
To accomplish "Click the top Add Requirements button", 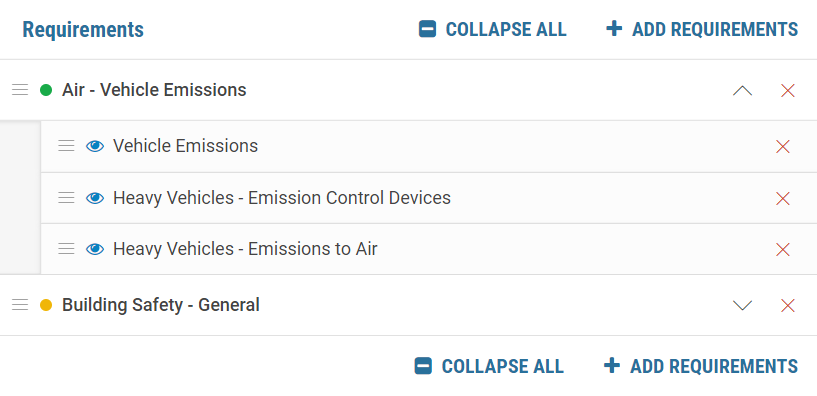I will tap(702, 29).
